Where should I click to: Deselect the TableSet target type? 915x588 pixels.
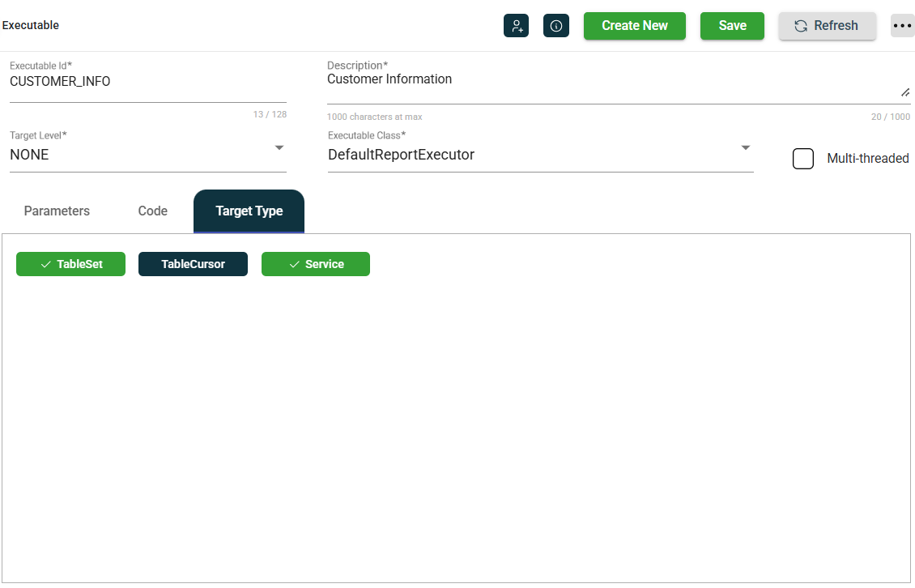pyautogui.click(x=71, y=264)
